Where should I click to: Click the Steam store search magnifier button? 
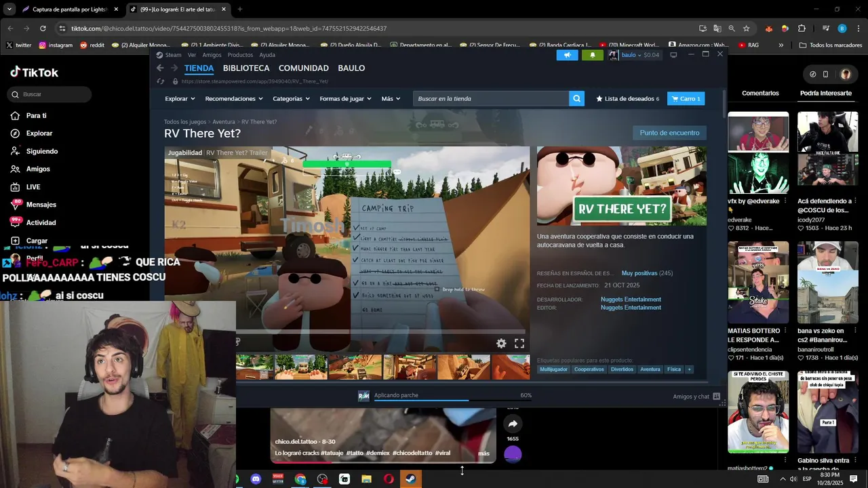pos(576,99)
